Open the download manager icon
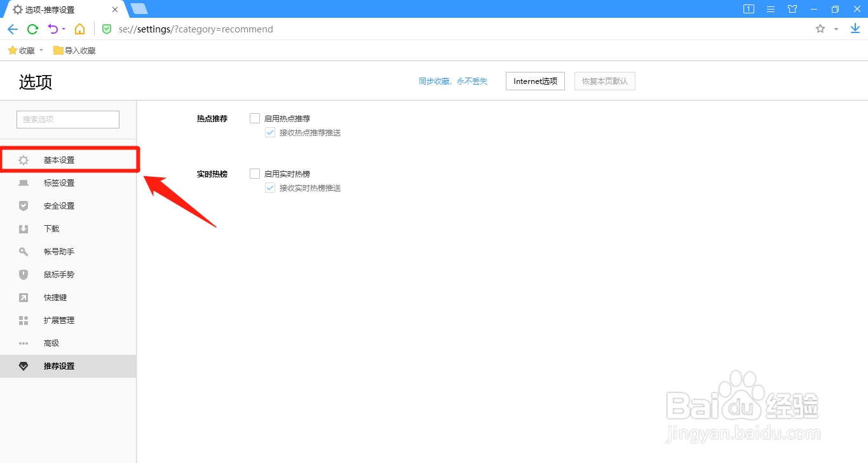This screenshot has width=868, height=463. [854, 29]
